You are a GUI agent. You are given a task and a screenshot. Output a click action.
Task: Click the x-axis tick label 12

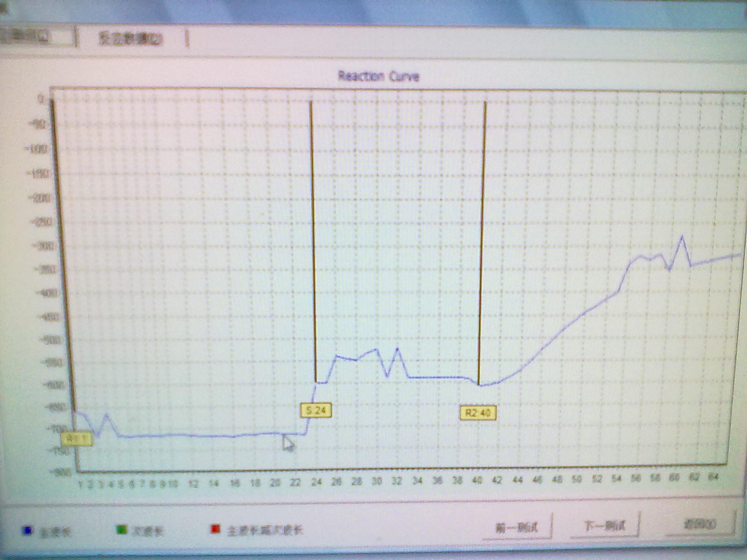coord(193,483)
